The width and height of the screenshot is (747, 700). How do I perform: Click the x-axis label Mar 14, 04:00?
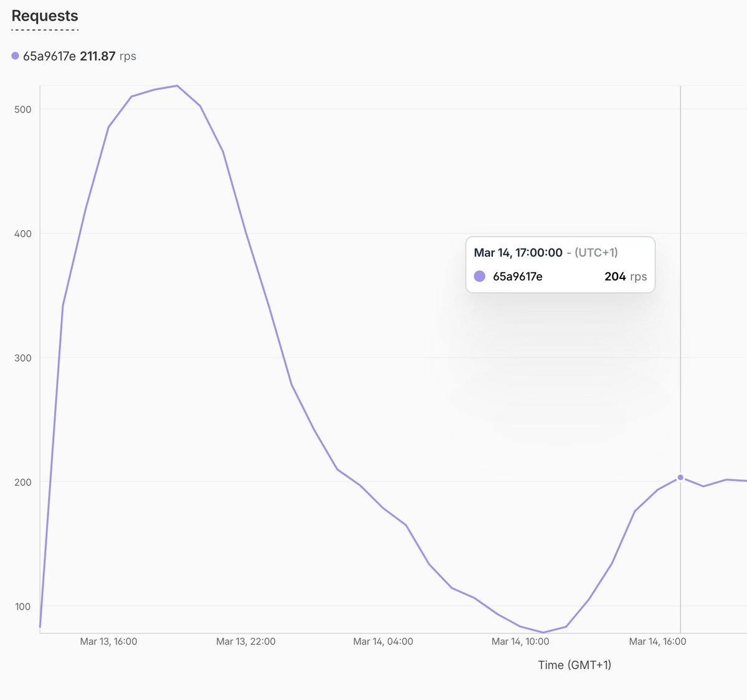coord(383,641)
